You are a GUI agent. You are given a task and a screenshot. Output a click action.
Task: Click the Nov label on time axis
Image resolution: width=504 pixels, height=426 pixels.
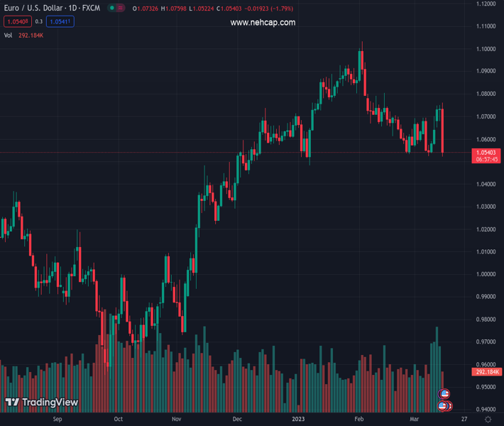175,420
